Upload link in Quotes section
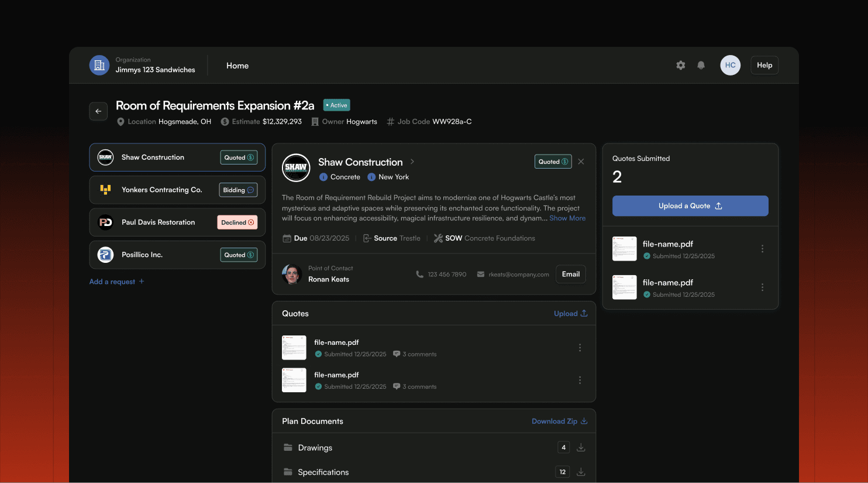 click(x=570, y=314)
